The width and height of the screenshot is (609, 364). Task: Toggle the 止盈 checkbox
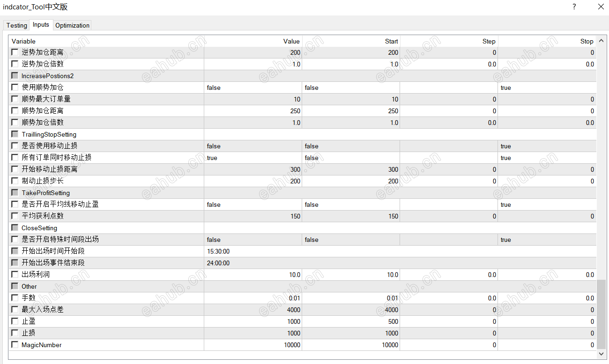pyautogui.click(x=15, y=321)
